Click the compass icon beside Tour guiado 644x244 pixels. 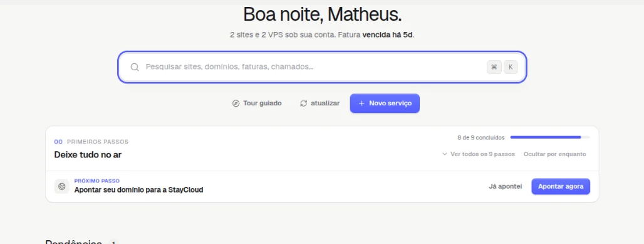tap(236, 103)
